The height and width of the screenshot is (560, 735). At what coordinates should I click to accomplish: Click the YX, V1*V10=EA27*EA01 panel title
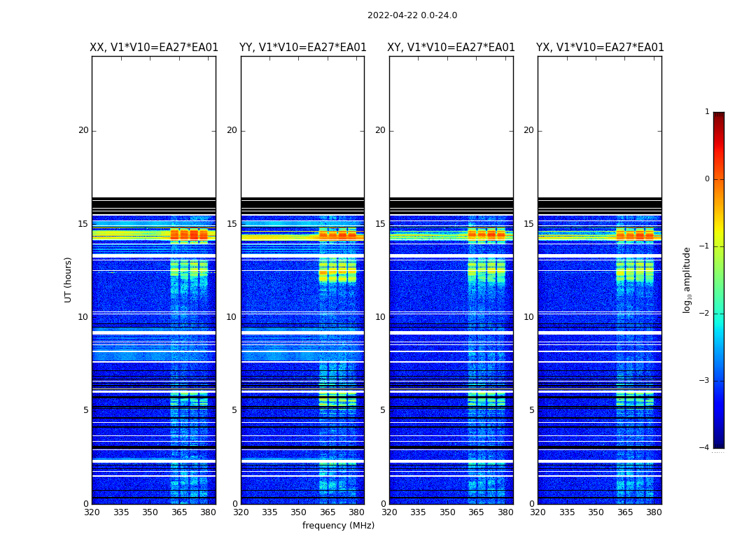600,48
